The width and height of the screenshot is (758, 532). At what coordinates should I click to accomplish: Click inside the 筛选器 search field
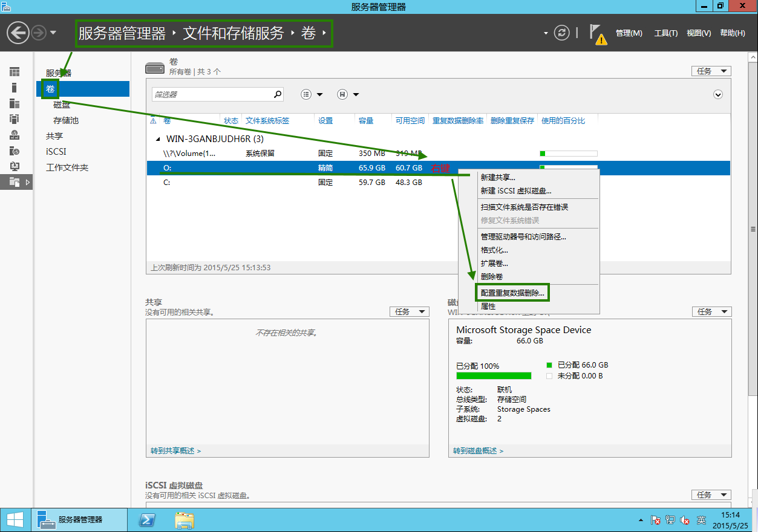(212, 94)
